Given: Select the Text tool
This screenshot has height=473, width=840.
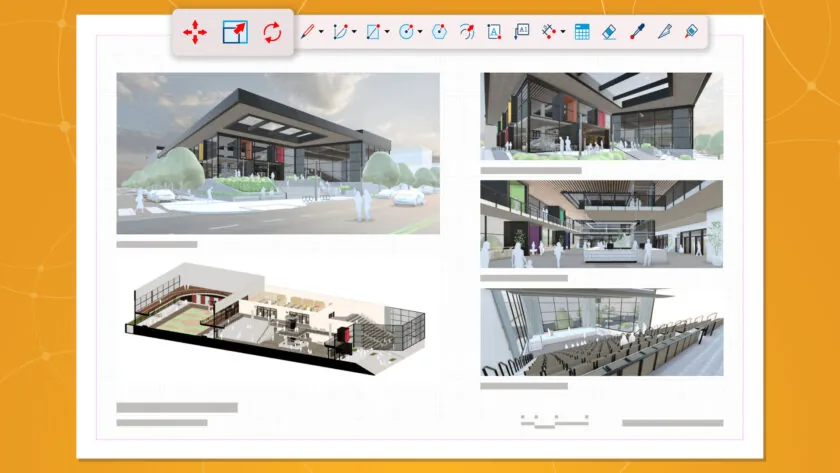Looking at the screenshot, I should tap(493, 32).
